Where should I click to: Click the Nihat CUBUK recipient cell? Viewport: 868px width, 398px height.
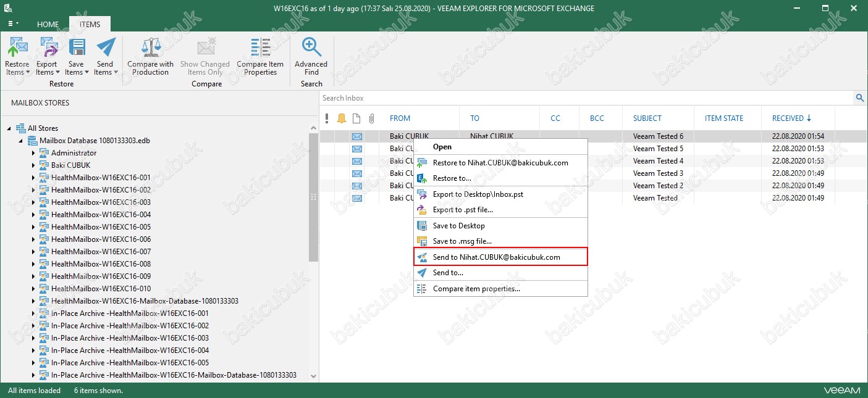tap(491, 136)
